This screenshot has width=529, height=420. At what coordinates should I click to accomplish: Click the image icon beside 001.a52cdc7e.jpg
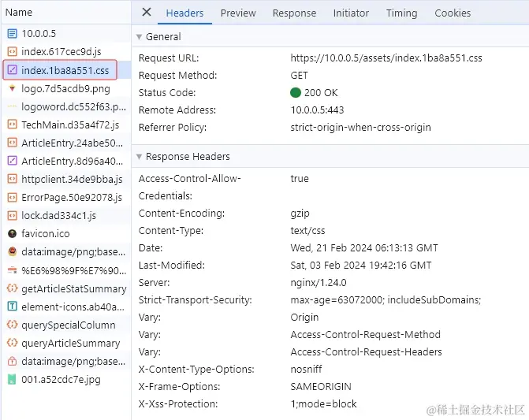[12, 380]
